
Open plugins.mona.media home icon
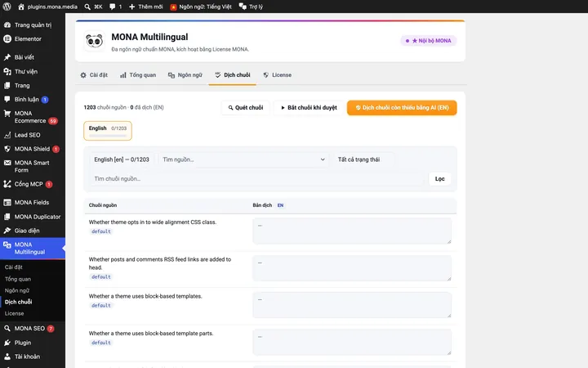point(21,7)
